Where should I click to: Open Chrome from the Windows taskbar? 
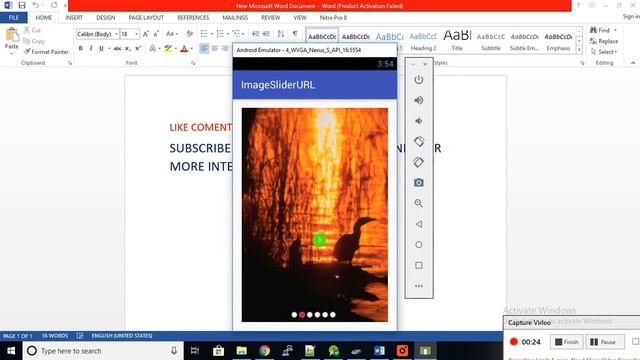(x=264, y=351)
